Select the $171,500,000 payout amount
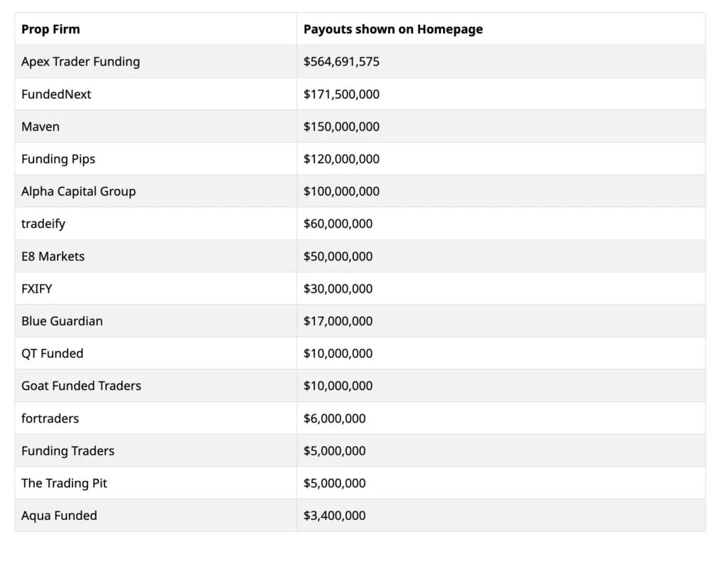Image resolution: width=728 pixels, height=564 pixels. [x=341, y=94]
